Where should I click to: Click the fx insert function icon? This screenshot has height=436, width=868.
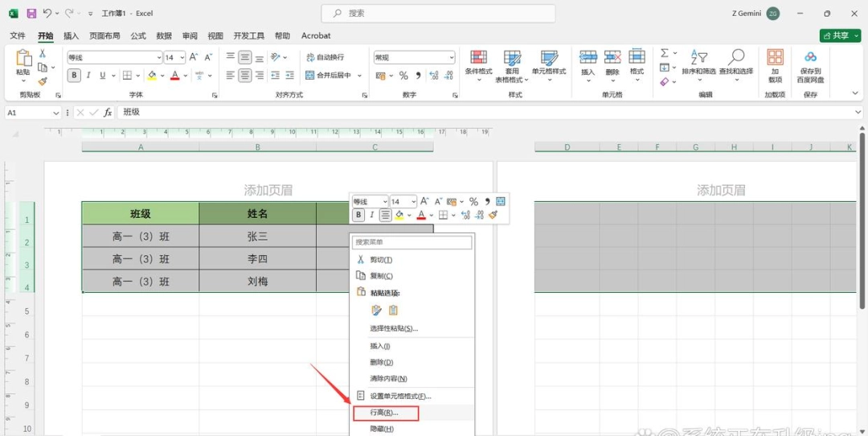tap(108, 113)
